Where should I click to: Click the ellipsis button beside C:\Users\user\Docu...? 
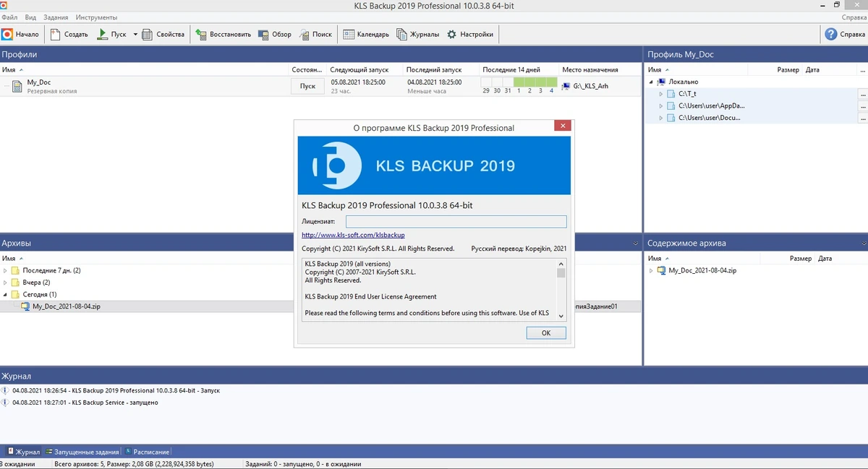click(862, 117)
